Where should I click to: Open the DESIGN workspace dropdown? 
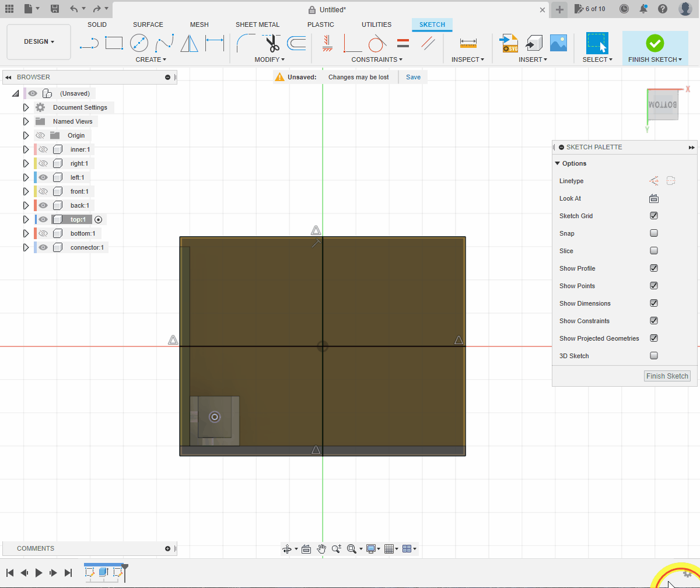click(39, 42)
